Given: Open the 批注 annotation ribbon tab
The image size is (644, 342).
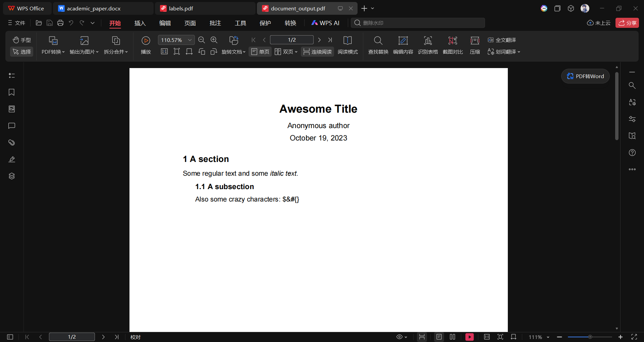Looking at the screenshot, I should [215, 23].
